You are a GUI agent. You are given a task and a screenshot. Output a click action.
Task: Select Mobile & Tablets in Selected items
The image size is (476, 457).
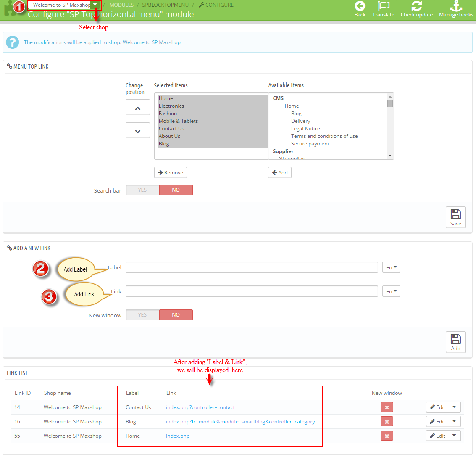[x=213, y=121]
